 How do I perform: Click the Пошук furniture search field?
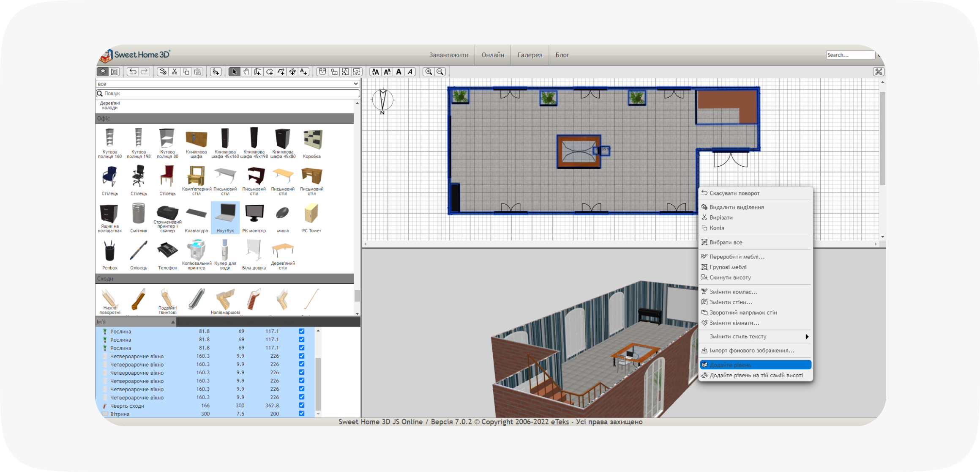(230, 93)
